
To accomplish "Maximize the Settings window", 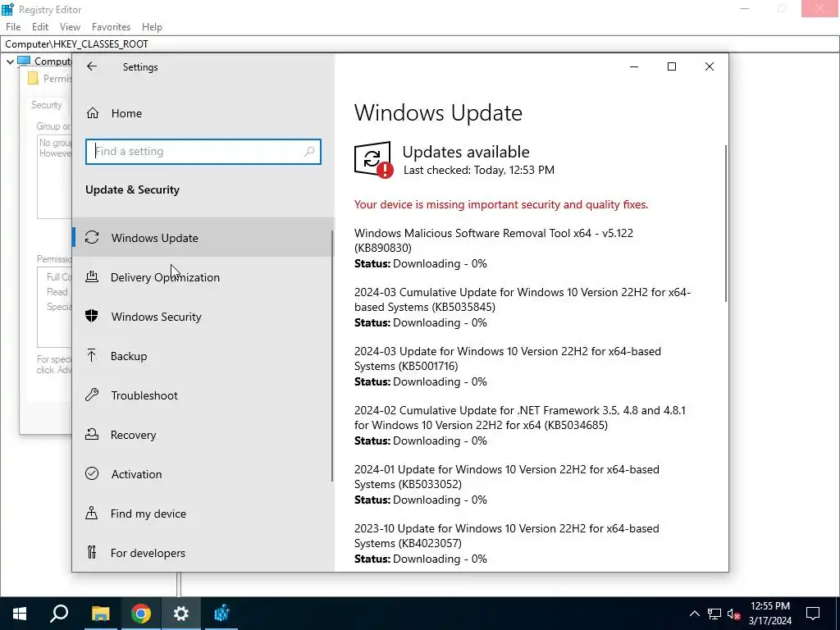I will tap(672, 66).
